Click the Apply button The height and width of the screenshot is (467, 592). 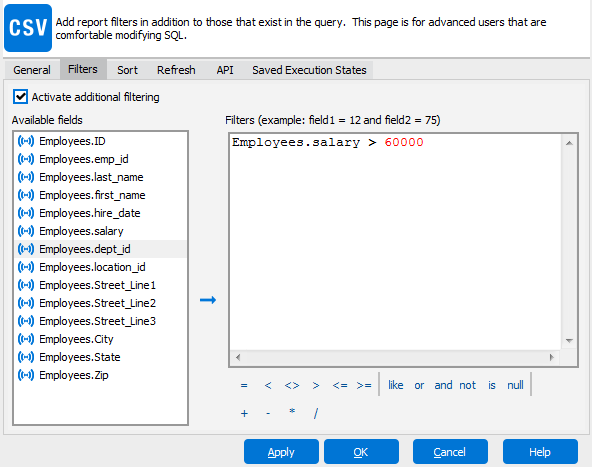(281, 452)
